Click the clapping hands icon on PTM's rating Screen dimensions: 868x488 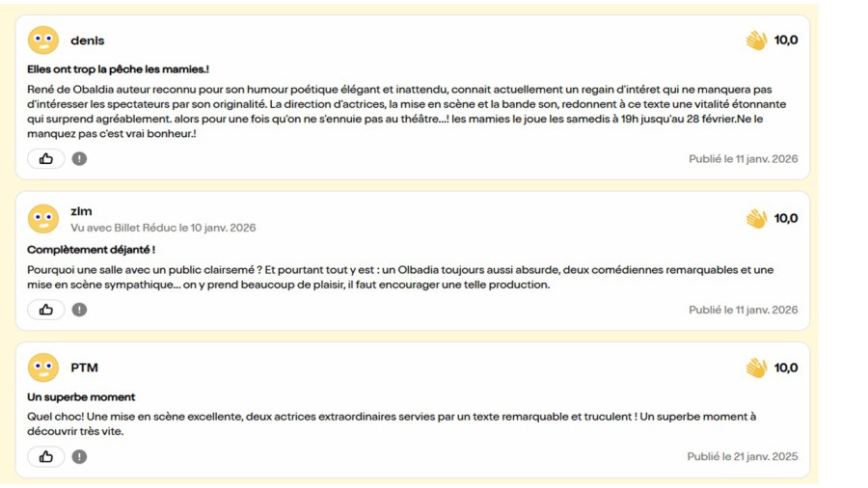coord(756,367)
